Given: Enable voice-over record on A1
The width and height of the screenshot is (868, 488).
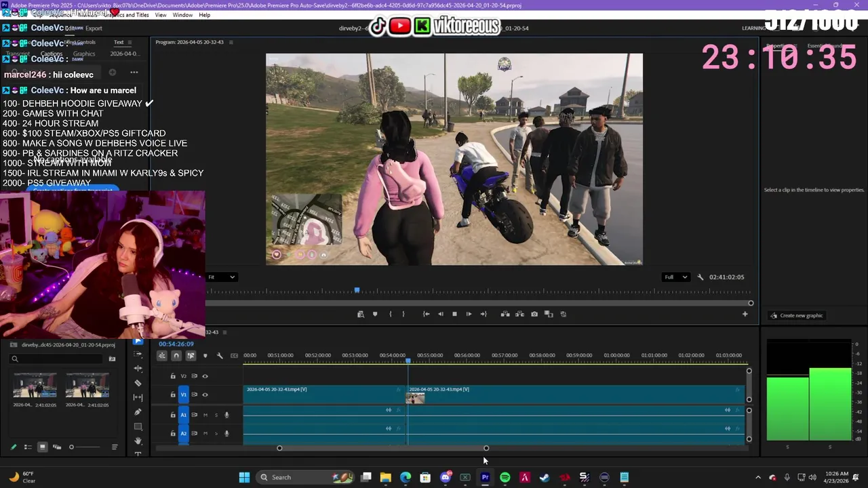Looking at the screenshot, I should (227, 415).
